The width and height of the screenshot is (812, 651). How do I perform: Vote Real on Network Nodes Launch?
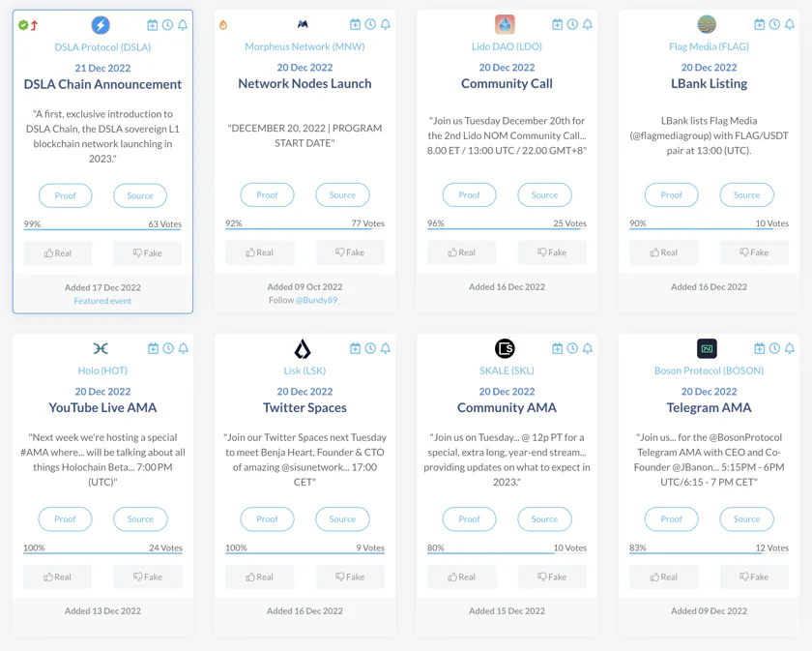pyautogui.click(x=259, y=252)
